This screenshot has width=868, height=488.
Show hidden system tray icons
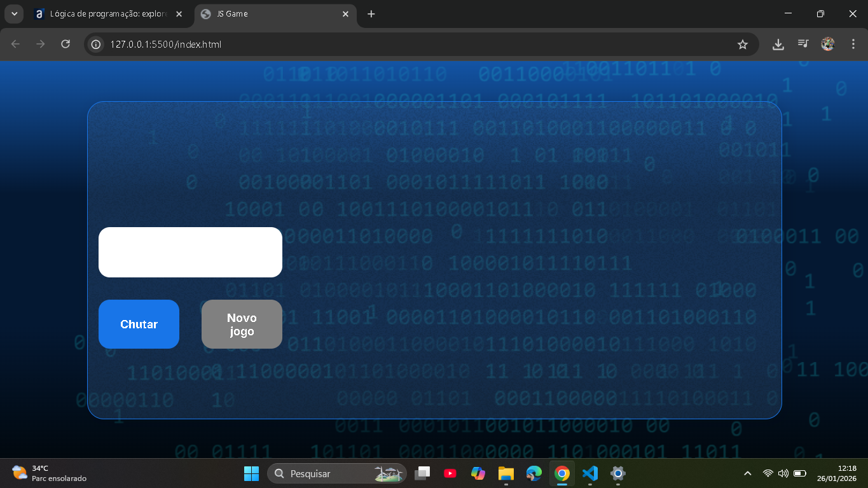pos(748,473)
